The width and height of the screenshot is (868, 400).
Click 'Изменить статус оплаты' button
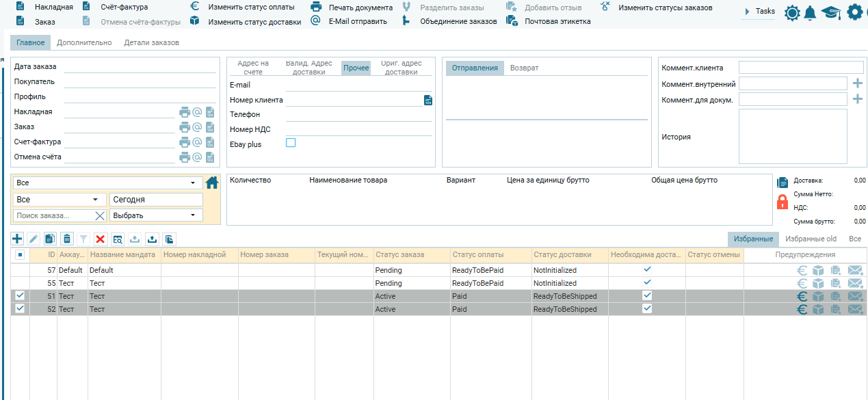[251, 8]
